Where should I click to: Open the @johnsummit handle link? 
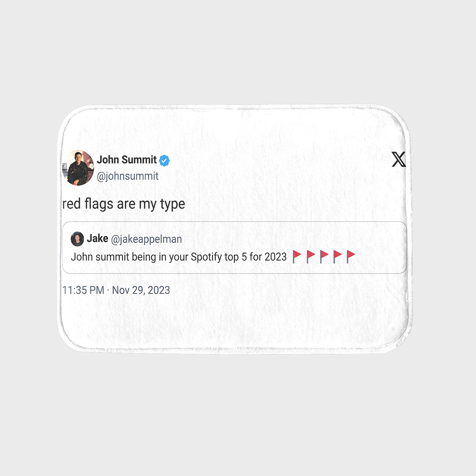click(x=128, y=176)
